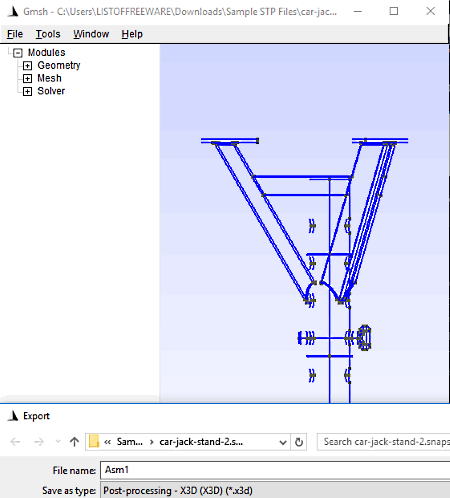450x498 pixels.
Task: Click the Export dialog Gmsh icon
Action: (x=13, y=416)
